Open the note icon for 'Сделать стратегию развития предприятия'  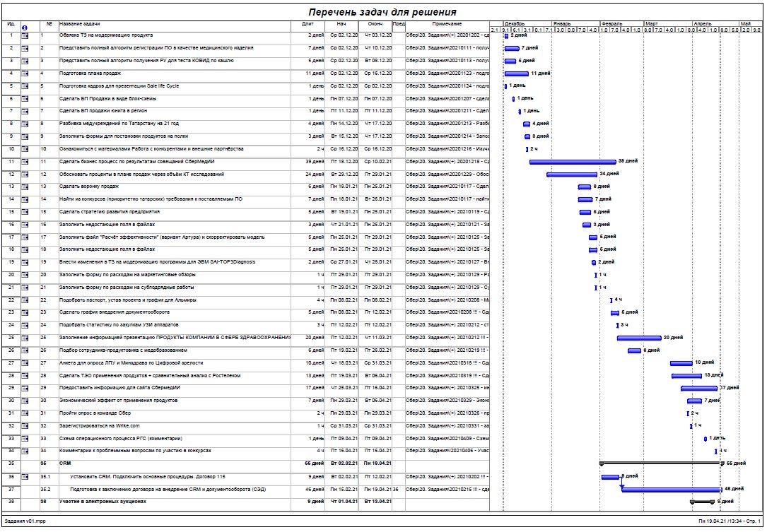click(x=25, y=212)
